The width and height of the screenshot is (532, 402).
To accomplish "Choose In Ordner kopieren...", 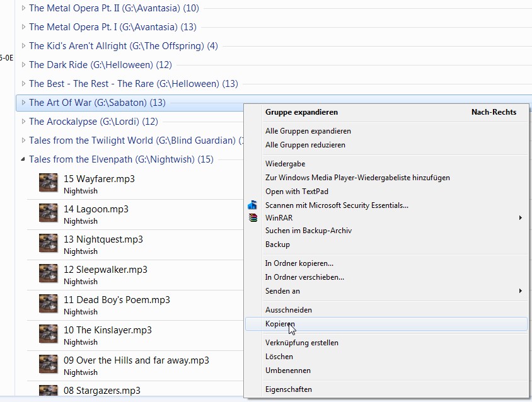I will (386, 263).
